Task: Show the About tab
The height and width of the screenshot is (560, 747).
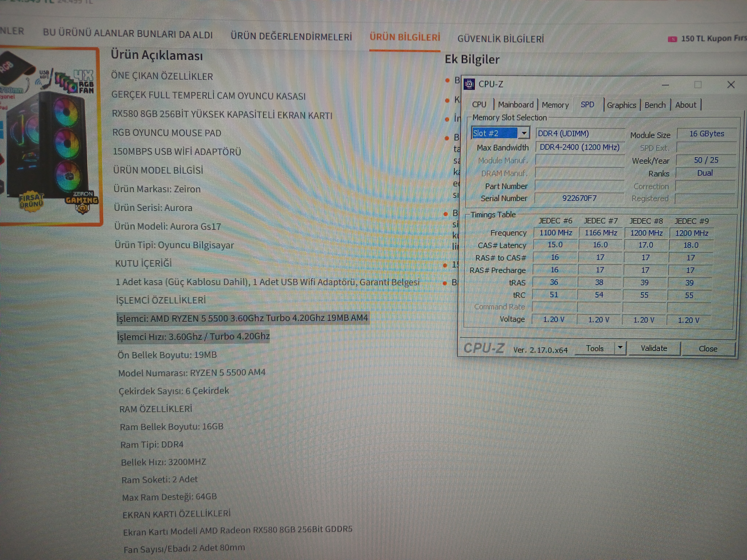Action: (685, 105)
